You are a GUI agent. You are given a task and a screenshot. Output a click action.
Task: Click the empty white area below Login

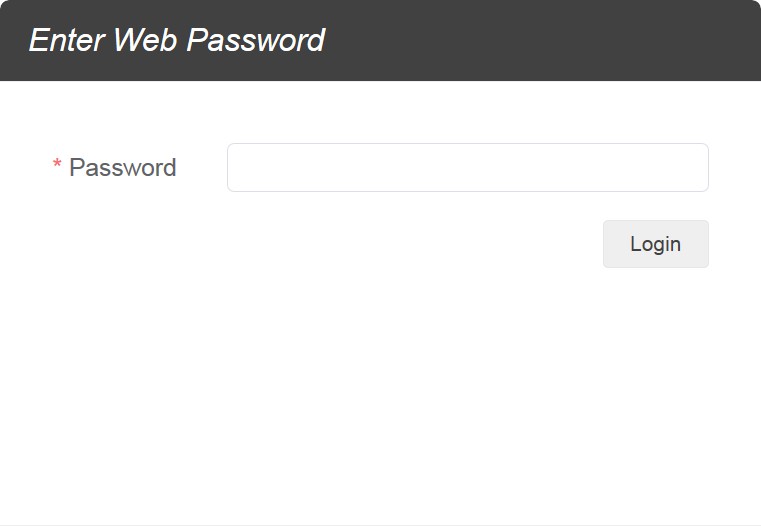(380, 400)
